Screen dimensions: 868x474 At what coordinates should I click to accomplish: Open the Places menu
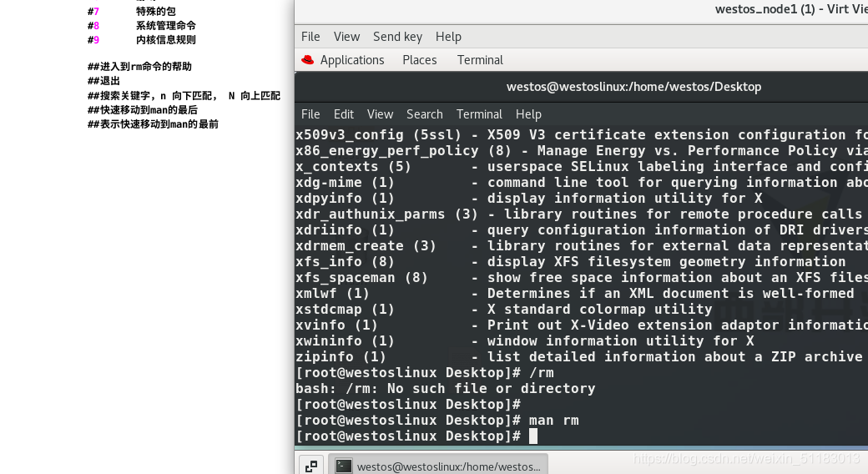(x=420, y=60)
